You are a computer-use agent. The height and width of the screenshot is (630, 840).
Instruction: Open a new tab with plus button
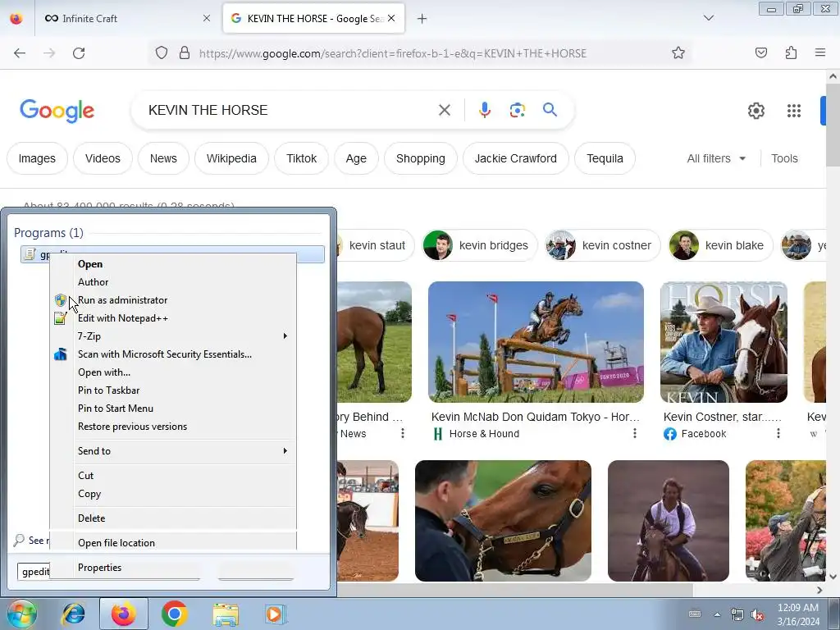click(x=422, y=19)
